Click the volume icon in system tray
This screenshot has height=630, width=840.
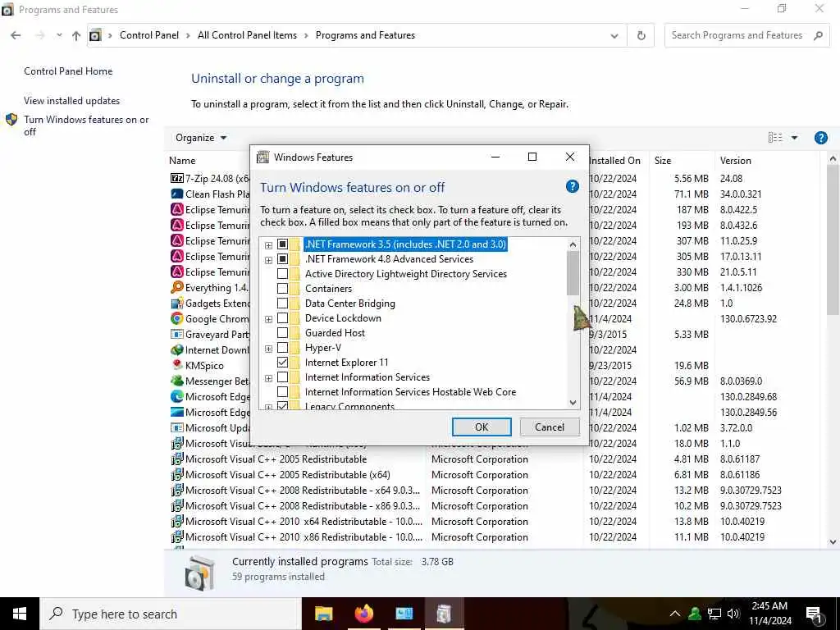point(733,614)
